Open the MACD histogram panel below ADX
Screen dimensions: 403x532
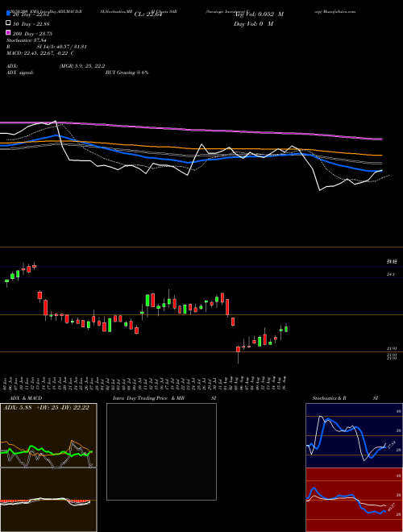click(48, 500)
